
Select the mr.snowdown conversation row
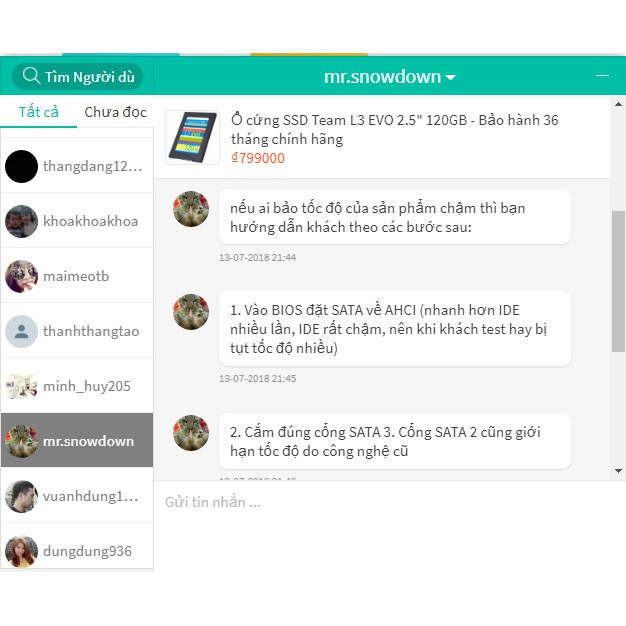[77, 441]
